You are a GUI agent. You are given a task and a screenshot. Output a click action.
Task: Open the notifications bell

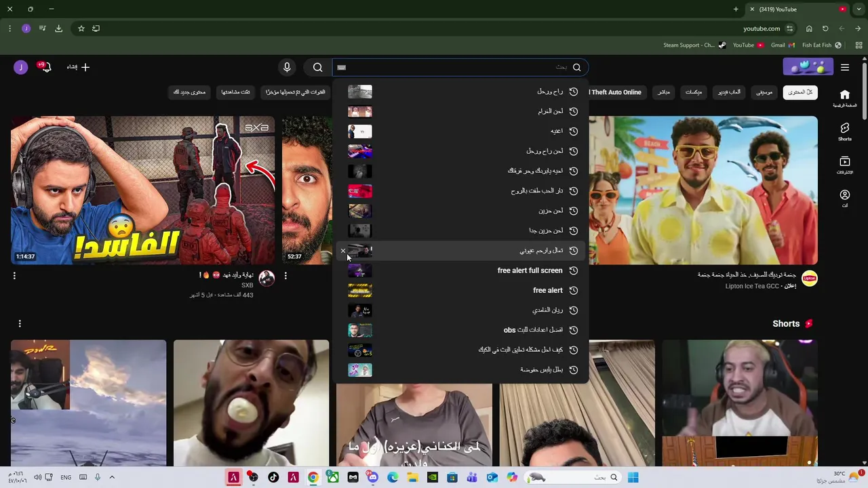coord(46,67)
